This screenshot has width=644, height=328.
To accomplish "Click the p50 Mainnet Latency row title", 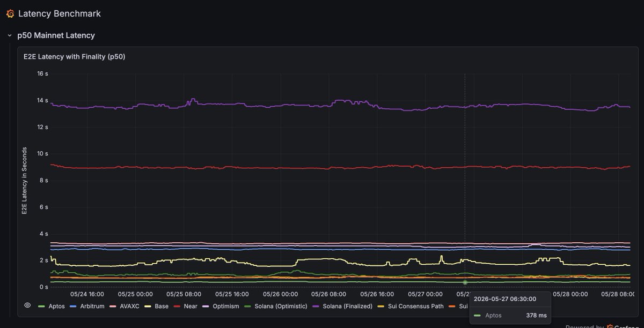I will pos(56,35).
